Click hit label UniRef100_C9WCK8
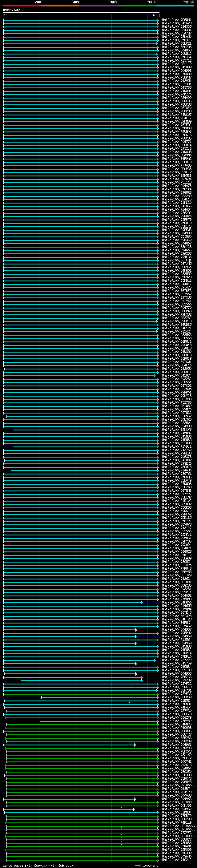Image resolution: width=197 pixels, height=868 pixels. (177, 687)
